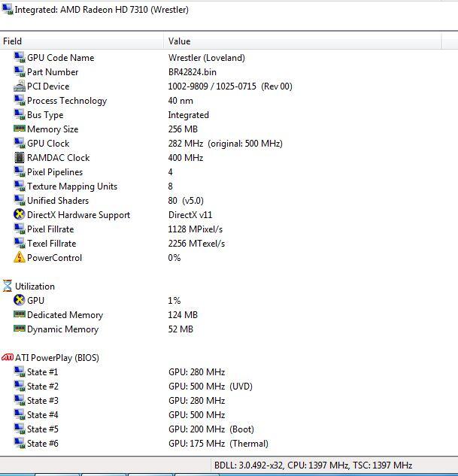
Task: Select the DirectX v11 value
Action: [190, 214]
